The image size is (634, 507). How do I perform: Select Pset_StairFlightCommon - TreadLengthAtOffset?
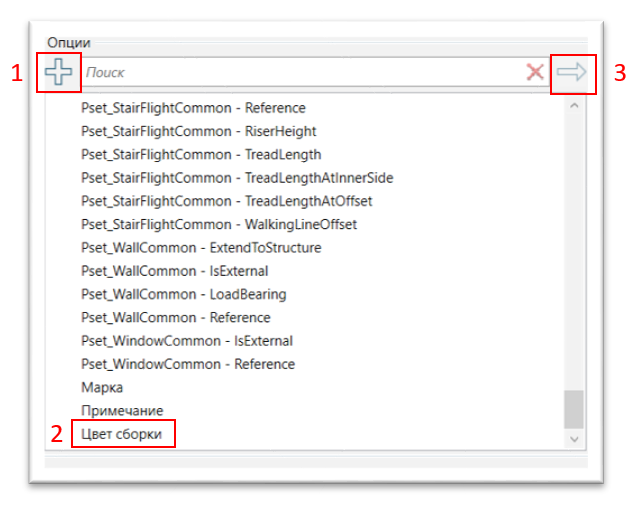tap(228, 200)
